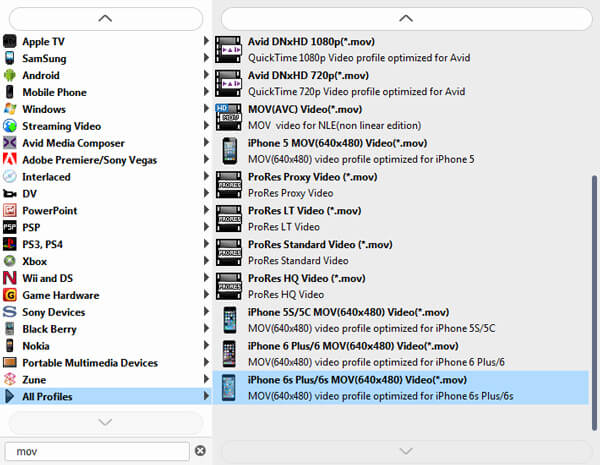Click the PS3, PS4 PlayStation icon
This screenshot has width=600, height=465.
[x=10, y=244]
